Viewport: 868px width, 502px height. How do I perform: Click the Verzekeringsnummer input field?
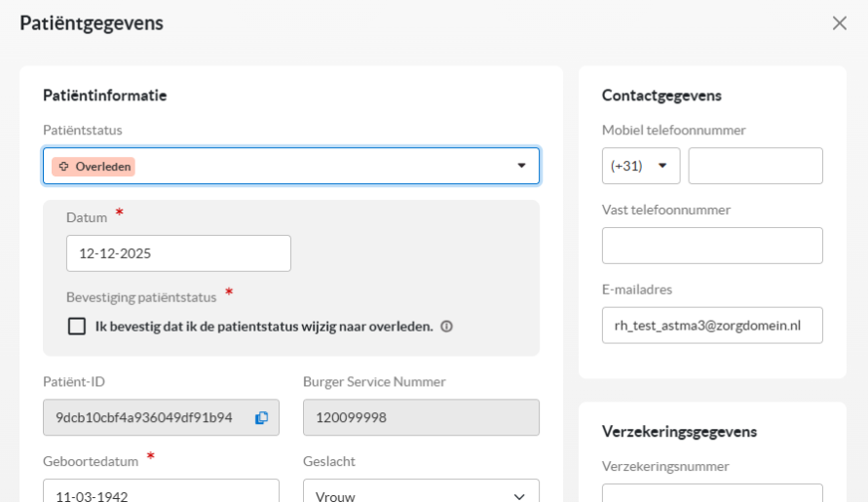coord(712,493)
